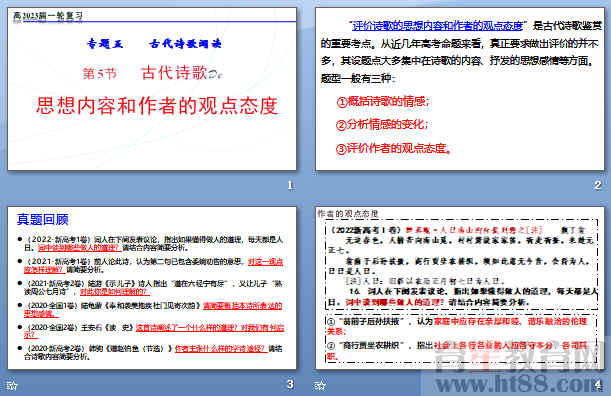Click the 高2023届一轮复习 header on slide 1
Viewport: 611px width, 396px height.
[48, 16]
